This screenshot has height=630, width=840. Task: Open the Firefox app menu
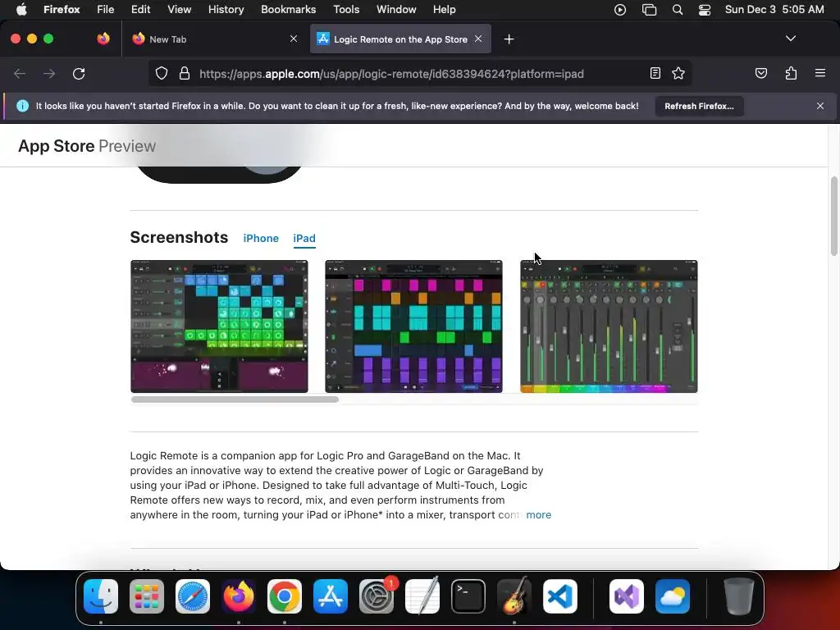pyautogui.click(x=62, y=10)
